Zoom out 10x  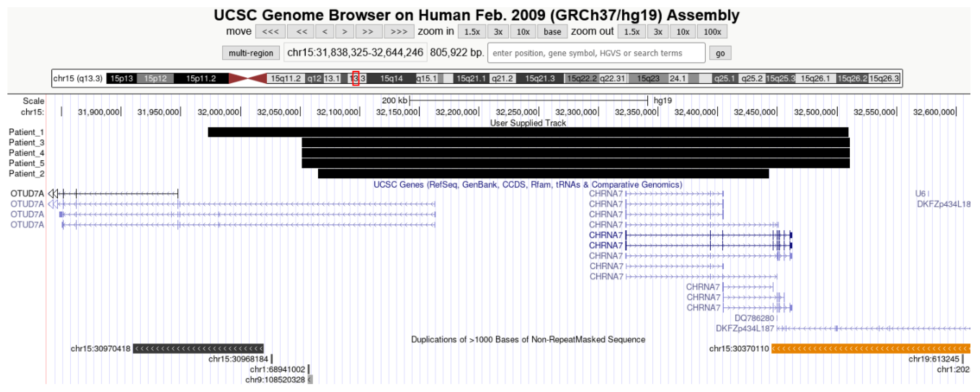pyautogui.click(x=683, y=32)
